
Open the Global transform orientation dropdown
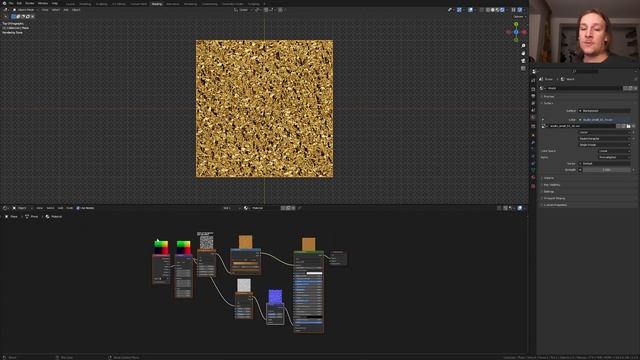[x=243, y=10]
